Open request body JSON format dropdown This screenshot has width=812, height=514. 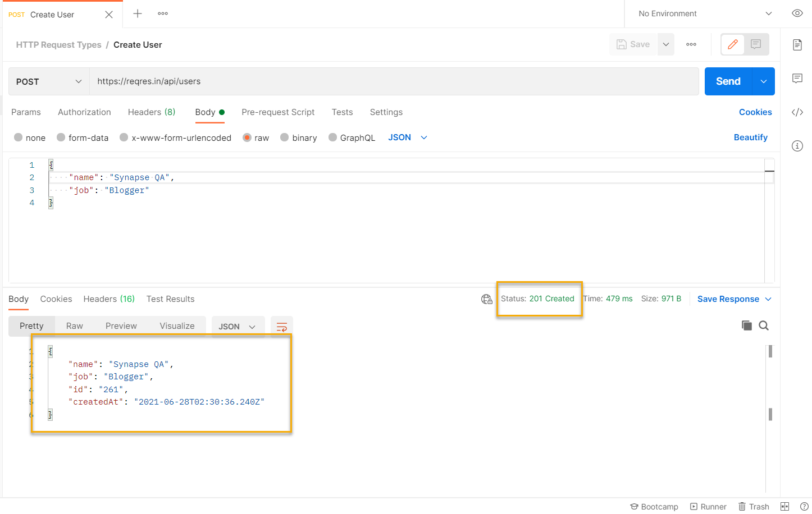[408, 137]
